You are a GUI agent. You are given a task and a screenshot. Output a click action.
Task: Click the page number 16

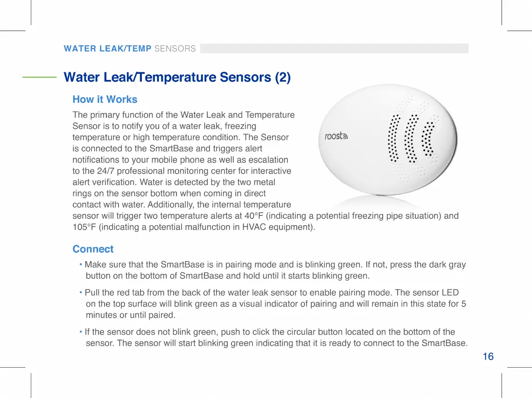click(x=488, y=357)
